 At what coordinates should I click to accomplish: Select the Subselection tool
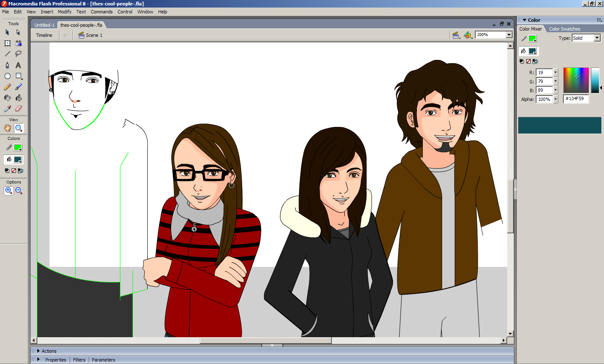coord(18,32)
